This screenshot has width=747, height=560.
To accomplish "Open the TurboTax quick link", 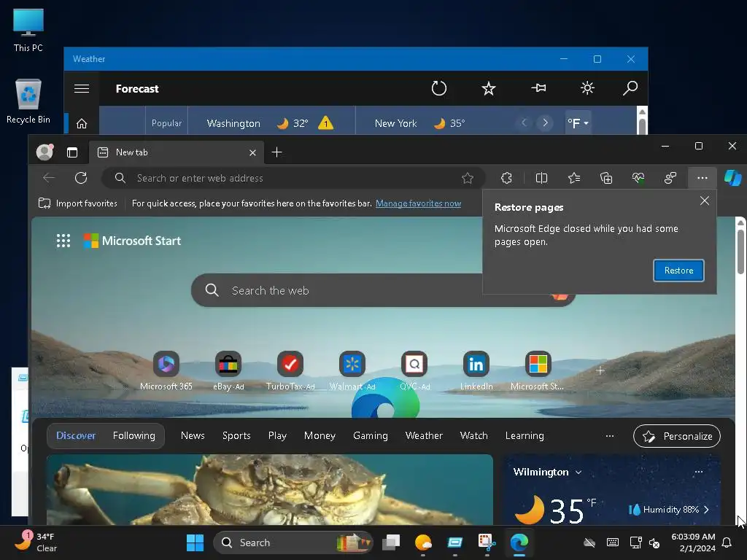I will point(290,371).
